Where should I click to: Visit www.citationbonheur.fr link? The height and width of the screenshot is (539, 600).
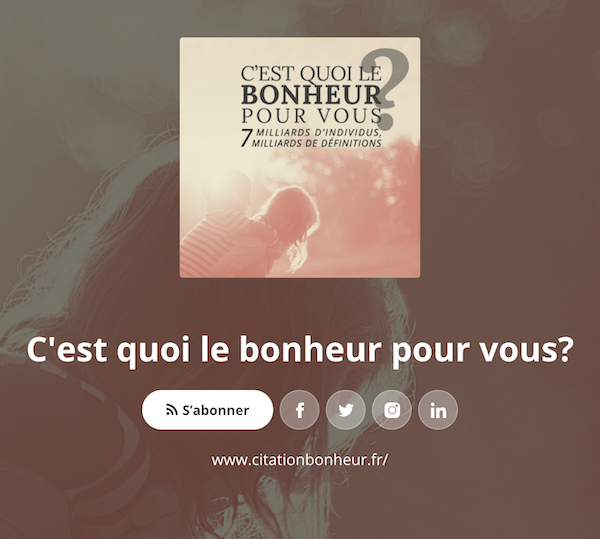pos(300,459)
